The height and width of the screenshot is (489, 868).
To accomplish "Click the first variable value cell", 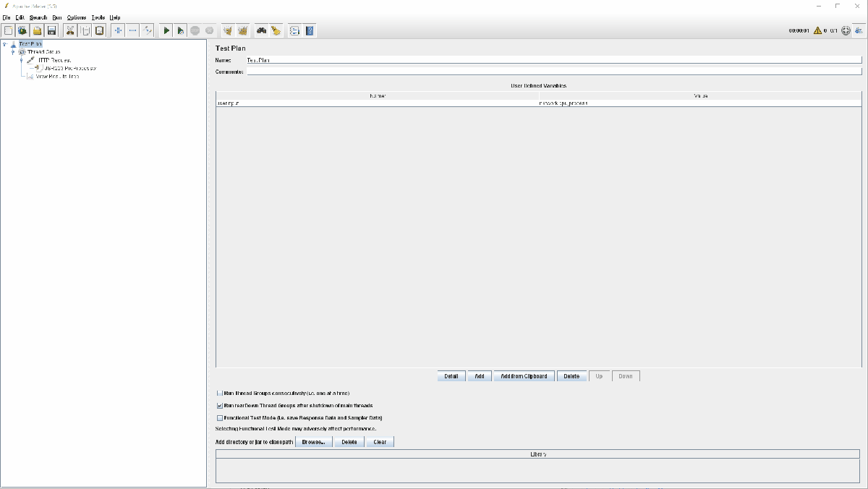I will [700, 103].
